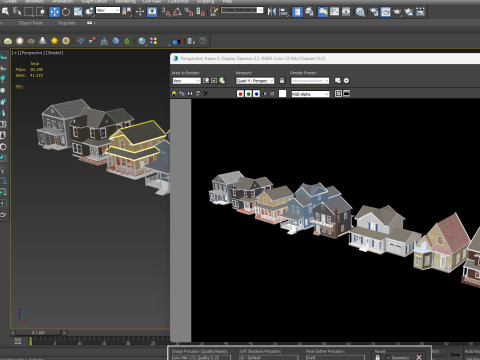Click the green leaf icon
480x360 pixels.
(x=127, y=41)
